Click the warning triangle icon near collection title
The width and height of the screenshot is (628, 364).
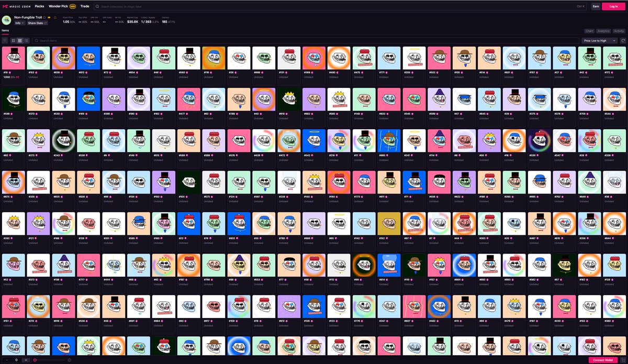click(55, 17)
